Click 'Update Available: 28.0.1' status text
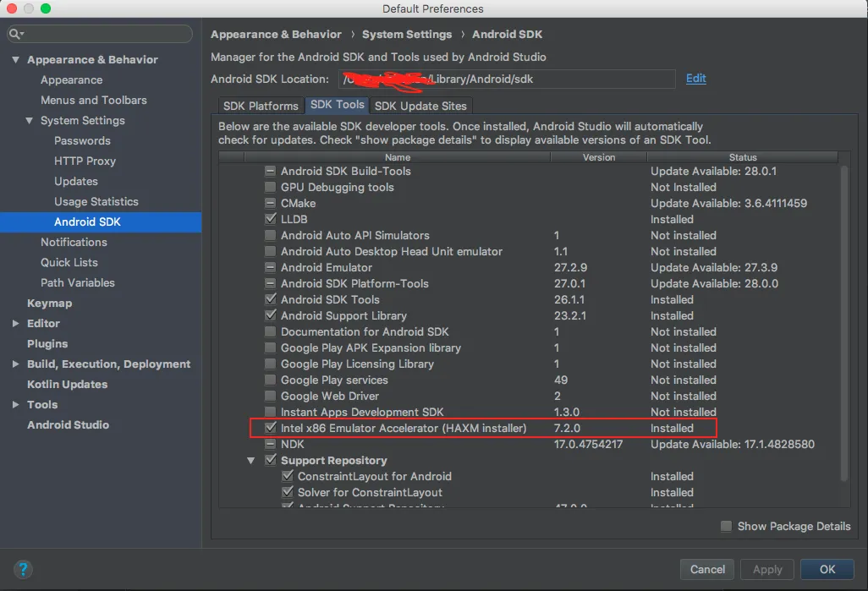Viewport: 868px width, 591px height. pos(713,171)
